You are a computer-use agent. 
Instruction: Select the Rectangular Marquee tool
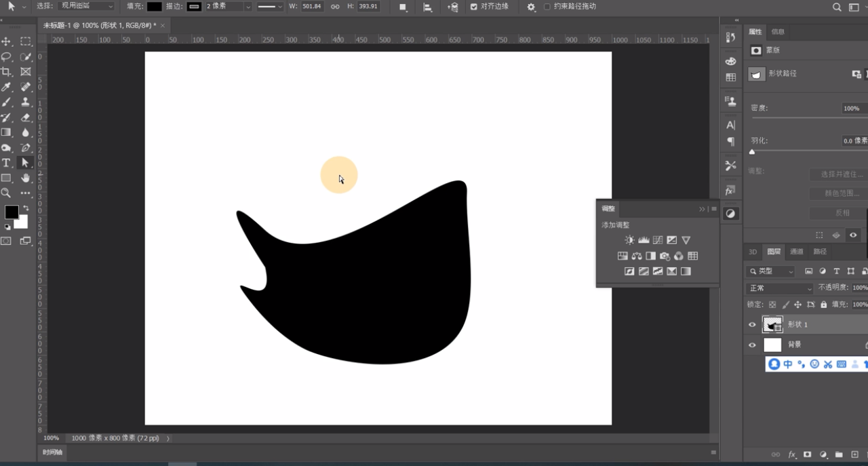[26, 42]
